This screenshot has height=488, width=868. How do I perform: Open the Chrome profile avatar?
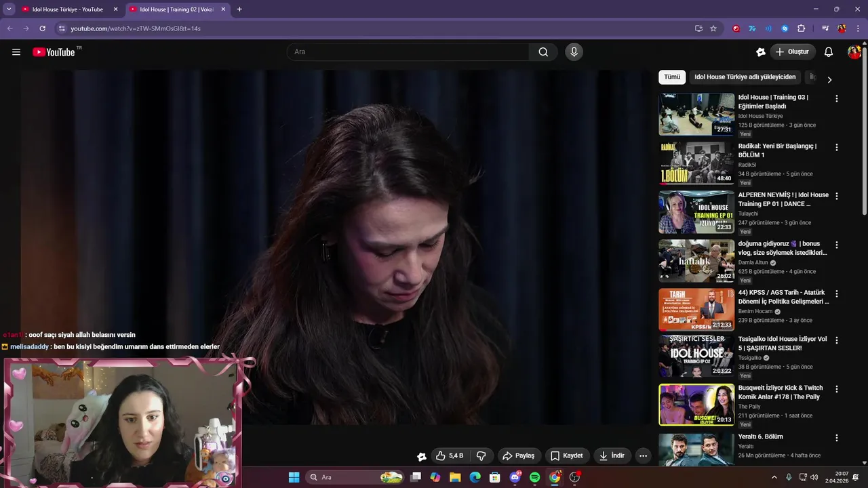842,28
